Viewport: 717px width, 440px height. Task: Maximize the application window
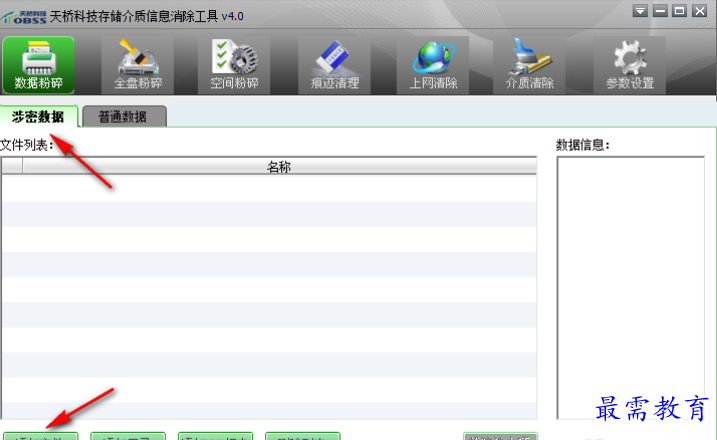(x=679, y=11)
